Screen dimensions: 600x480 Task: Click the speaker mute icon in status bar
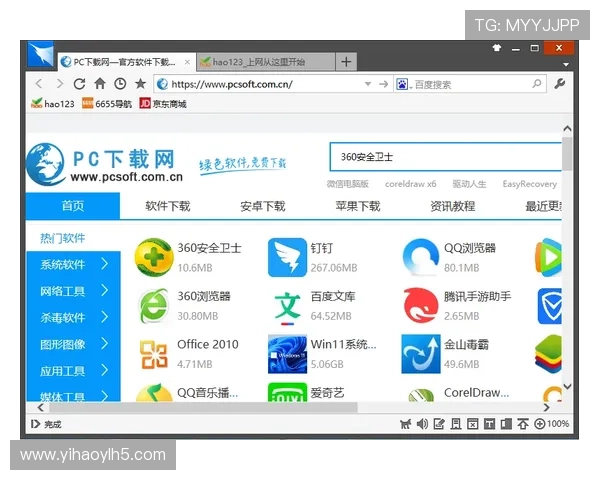click(422, 424)
